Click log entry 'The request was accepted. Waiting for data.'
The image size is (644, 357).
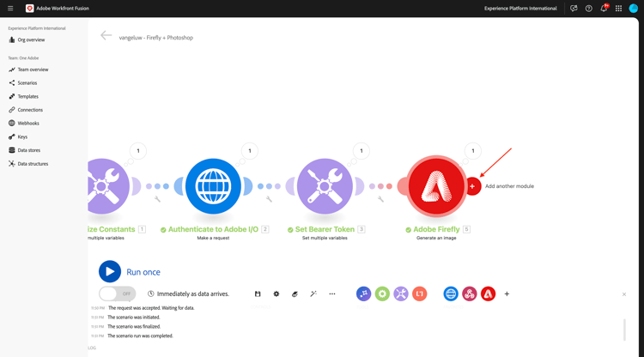pyautogui.click(x=151, y=308)
